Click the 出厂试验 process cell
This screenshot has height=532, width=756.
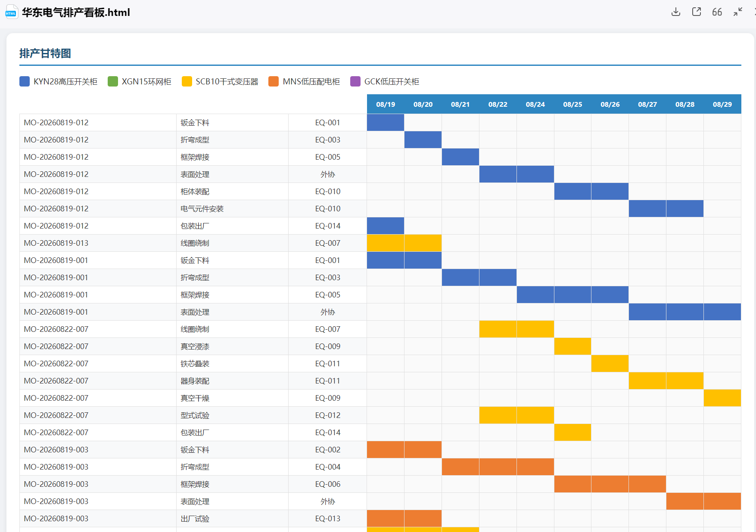coord(233,519)
